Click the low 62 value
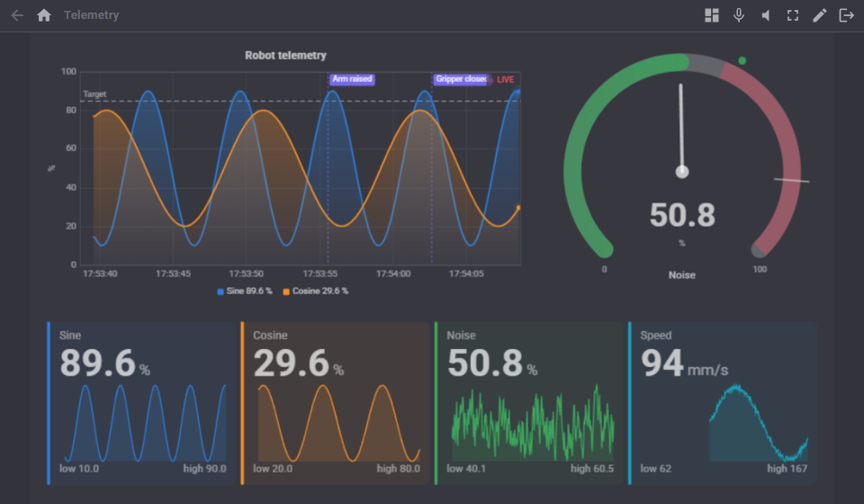 (x=656, y=469)
